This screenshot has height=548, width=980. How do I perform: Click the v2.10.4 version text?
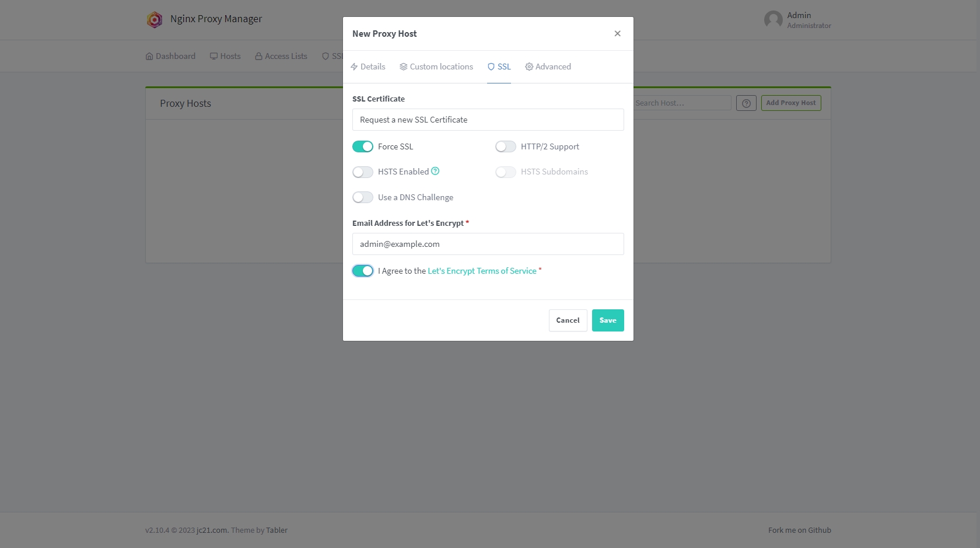157,530
